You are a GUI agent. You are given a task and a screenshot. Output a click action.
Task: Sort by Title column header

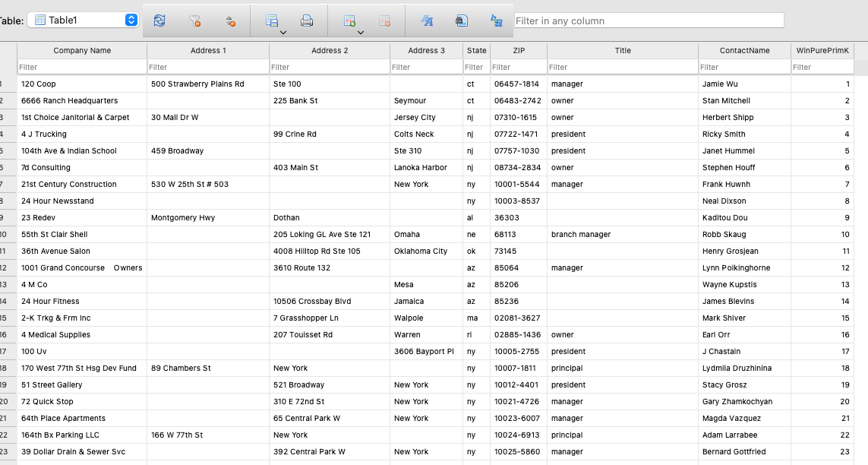coord(623,50)
